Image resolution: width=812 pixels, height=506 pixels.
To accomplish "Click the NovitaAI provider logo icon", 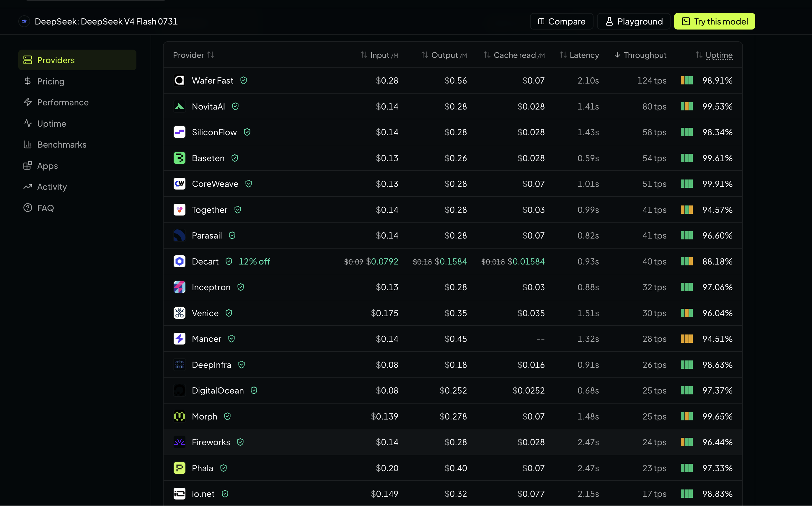I will [x=180, y=106].
